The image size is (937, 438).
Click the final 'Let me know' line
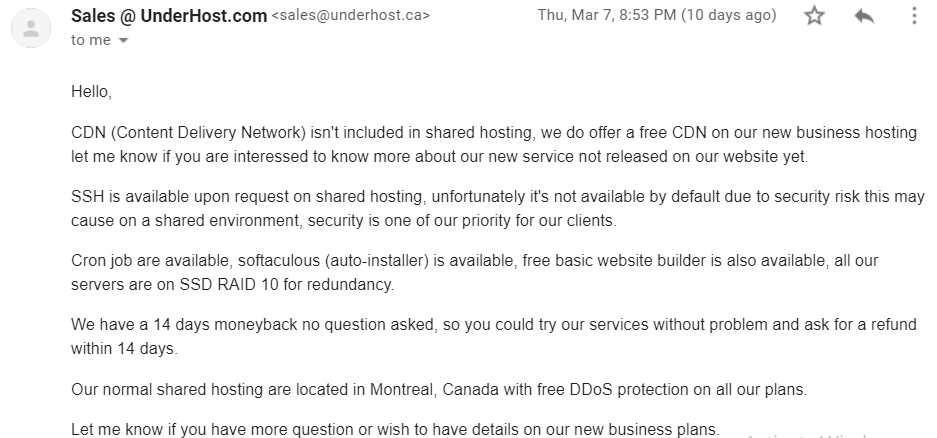click(x=396, y=429)
